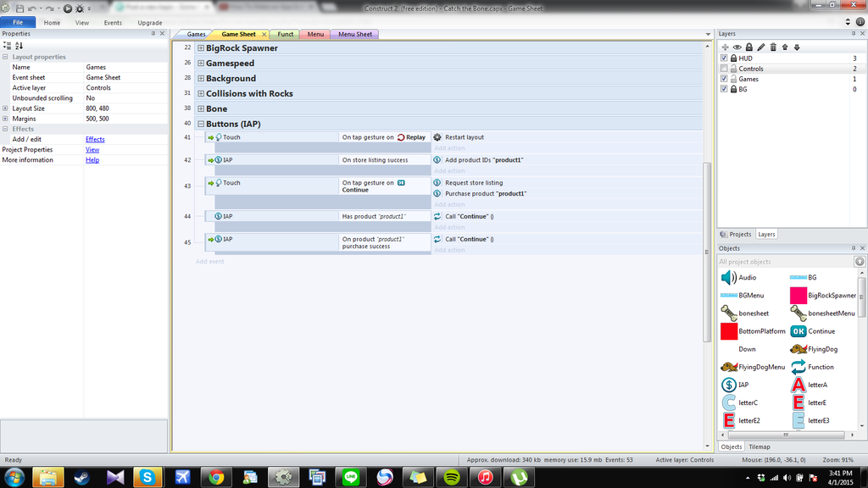Open the Project Properties View link
Screen dimensions: 868x488
click(x=92, y=150)
